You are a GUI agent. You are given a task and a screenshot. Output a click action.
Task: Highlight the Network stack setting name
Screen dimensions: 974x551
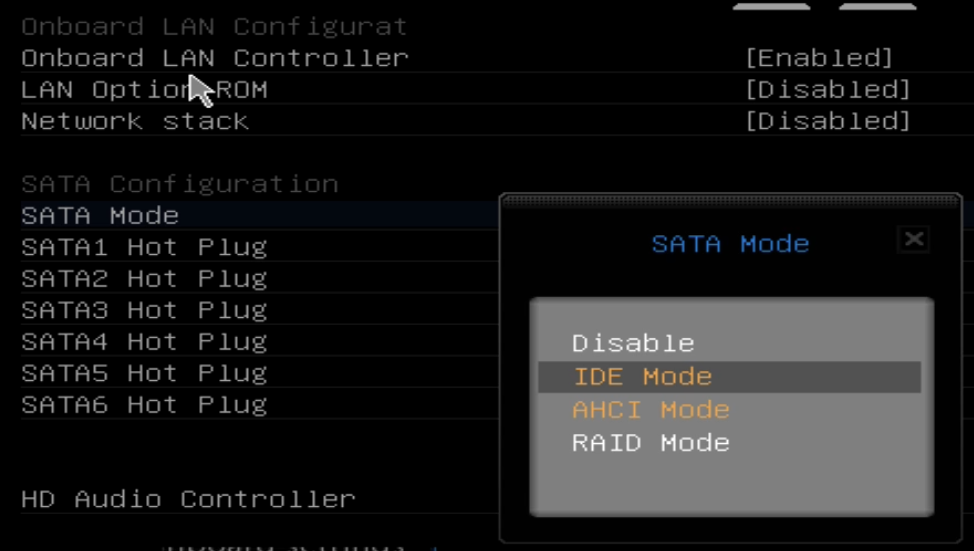click(135, 122)
